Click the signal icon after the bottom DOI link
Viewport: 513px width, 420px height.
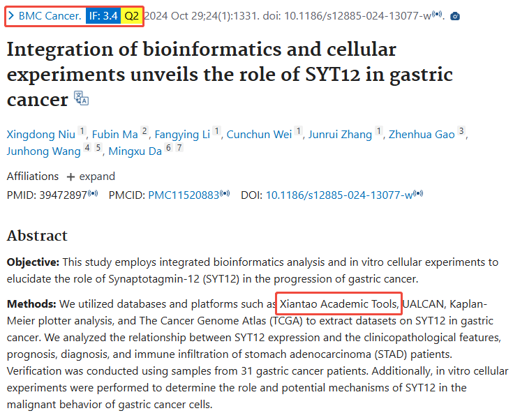tap(419, 195)
